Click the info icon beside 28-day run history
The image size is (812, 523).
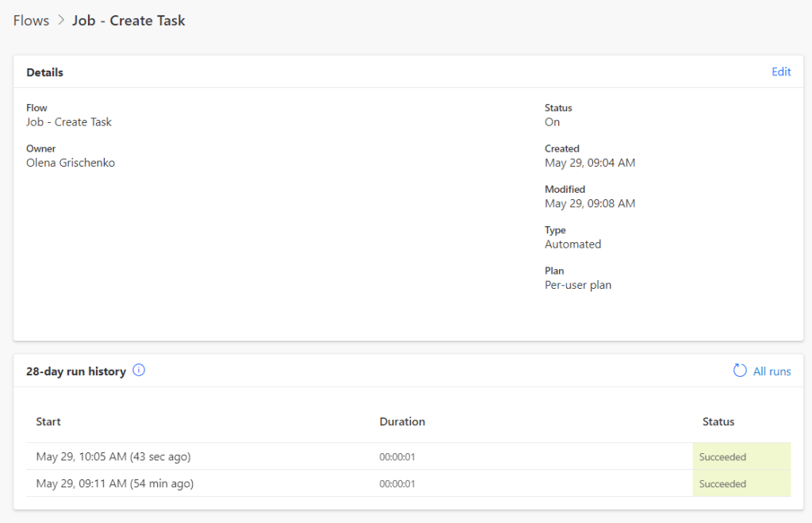[139, 371]
